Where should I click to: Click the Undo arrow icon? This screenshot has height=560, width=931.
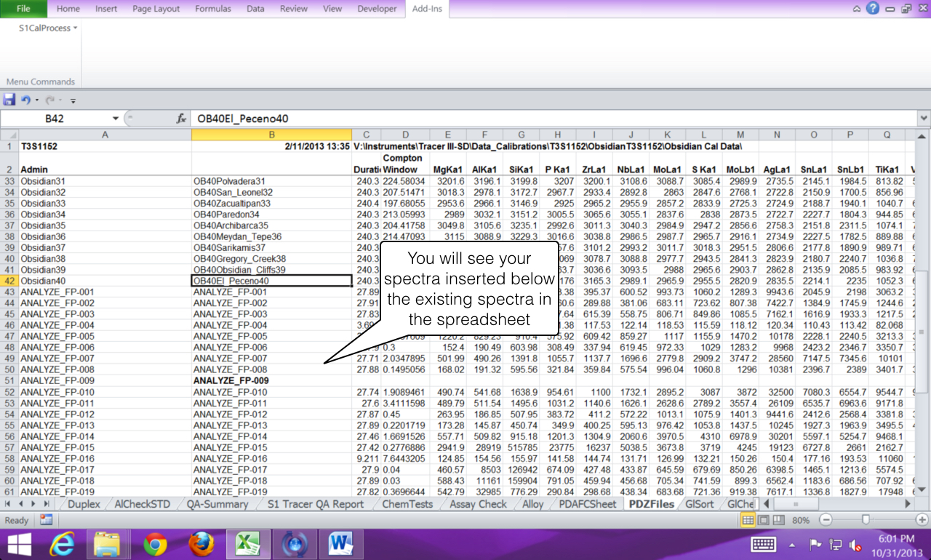pos(25,100)
